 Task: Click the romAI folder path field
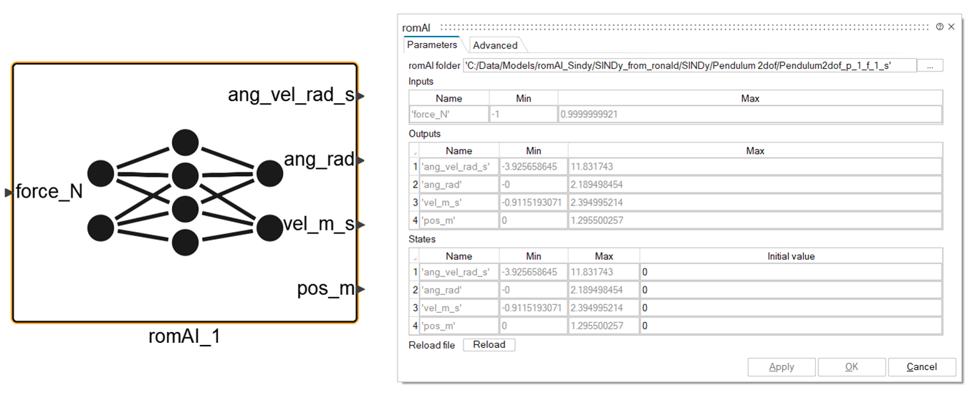tap(689, 65)
